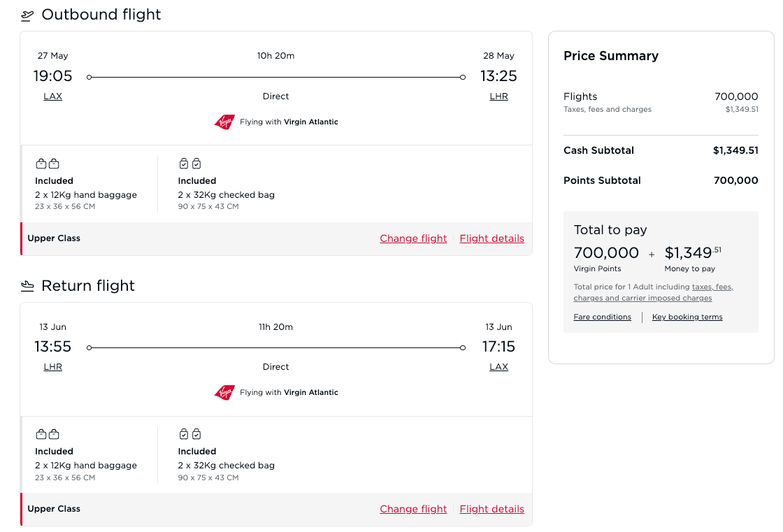Click LAX departure airport on outbound flight
This screenshot has height=532, width=783.
52,96
